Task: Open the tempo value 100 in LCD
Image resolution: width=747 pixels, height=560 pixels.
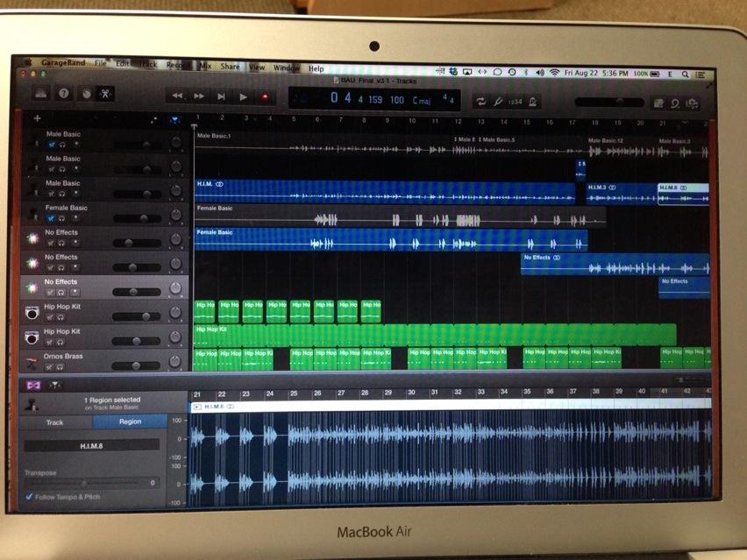Action: [397, 100]
